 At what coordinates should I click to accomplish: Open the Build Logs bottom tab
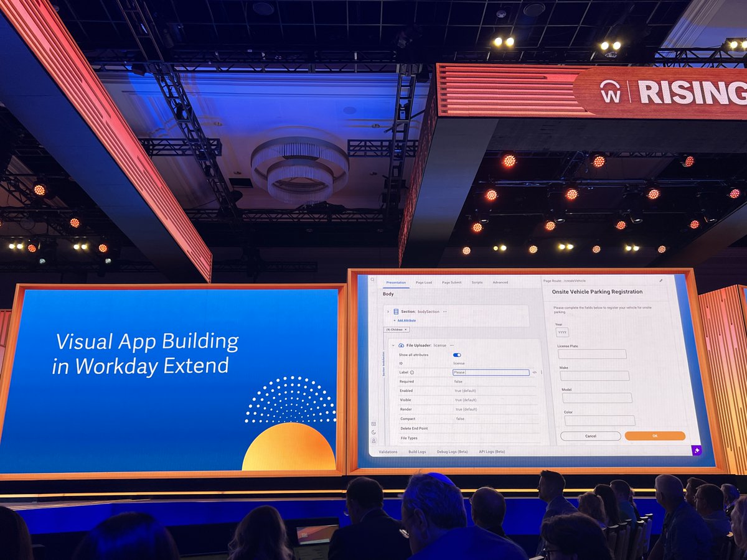417,452
